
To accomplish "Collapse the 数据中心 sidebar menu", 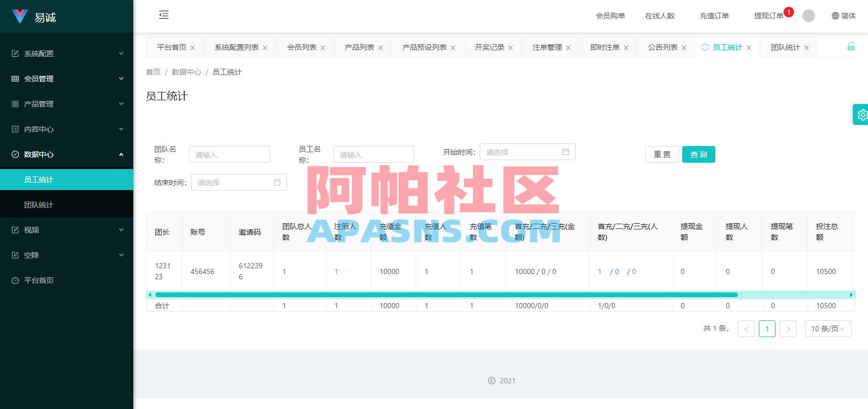I will [x=67, y=154].
